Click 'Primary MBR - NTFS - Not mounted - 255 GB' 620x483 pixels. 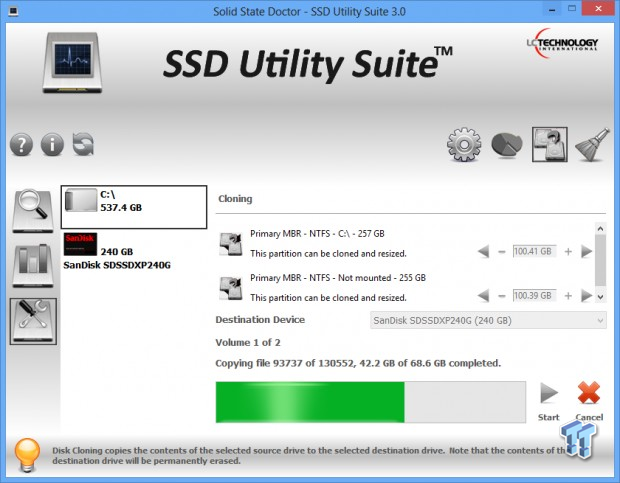click(x=338, y=278)
